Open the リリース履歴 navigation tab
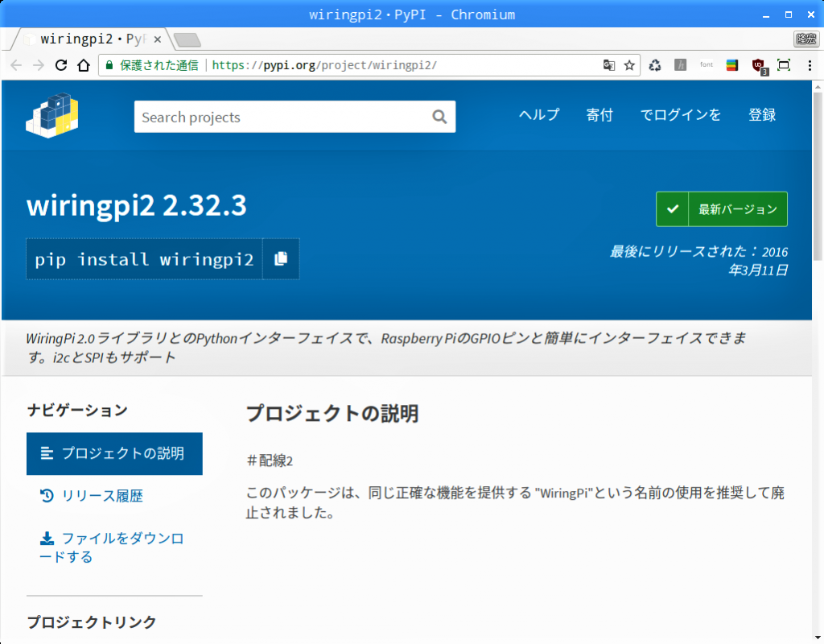The height and width of the screenshot is (644, 824). click(x=92, y=496)
